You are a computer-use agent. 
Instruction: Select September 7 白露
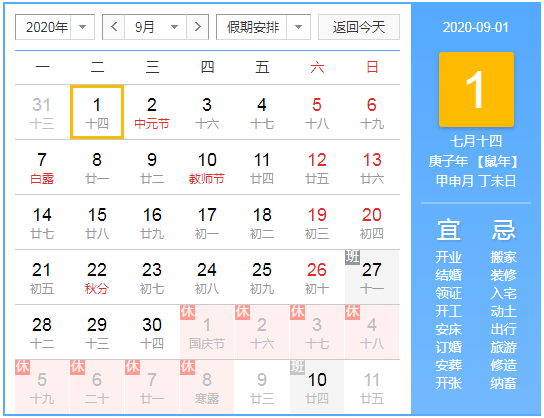click(x=42, y=168)
